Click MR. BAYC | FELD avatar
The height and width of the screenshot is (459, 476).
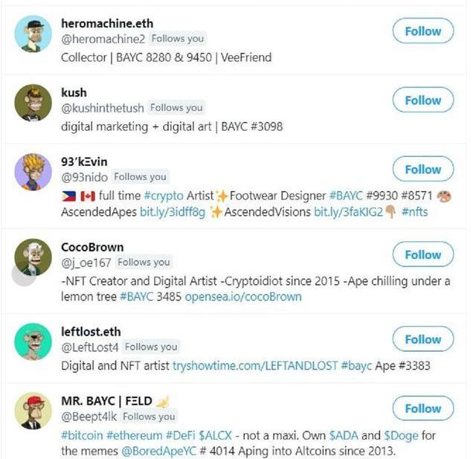(x=33, y=411)
